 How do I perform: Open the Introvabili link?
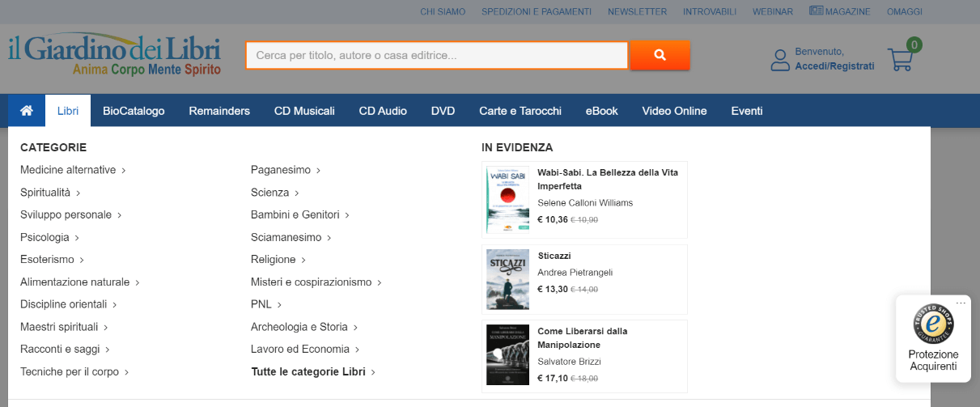pyautogui.click(x=710, y=11)
